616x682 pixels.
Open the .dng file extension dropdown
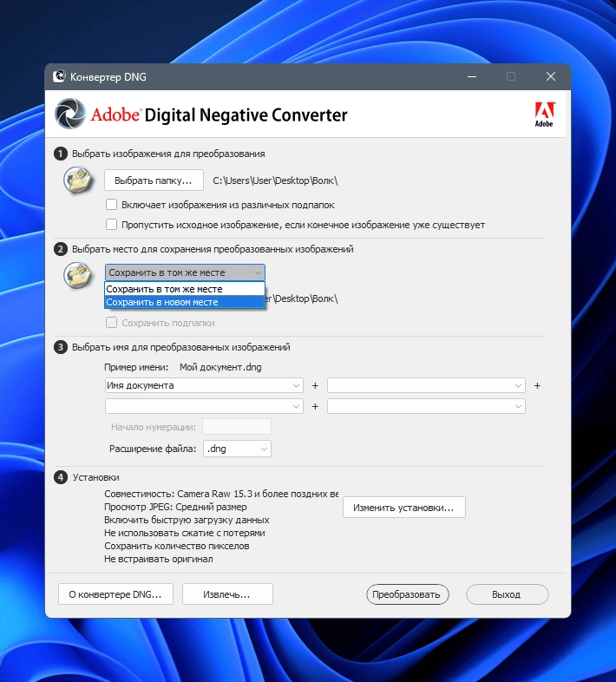coord(237,449)
